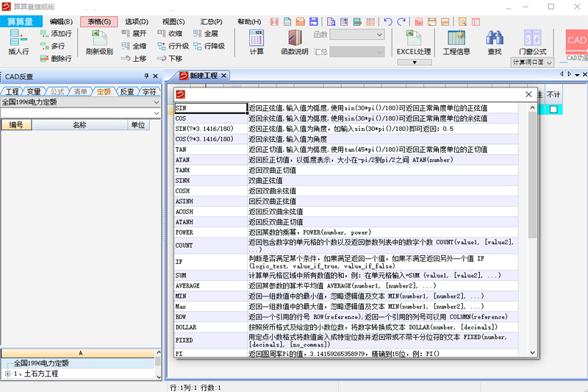The image size is (588, 392).
Task: Open the EXCEL处理 tool
Action: pos(414,41)
